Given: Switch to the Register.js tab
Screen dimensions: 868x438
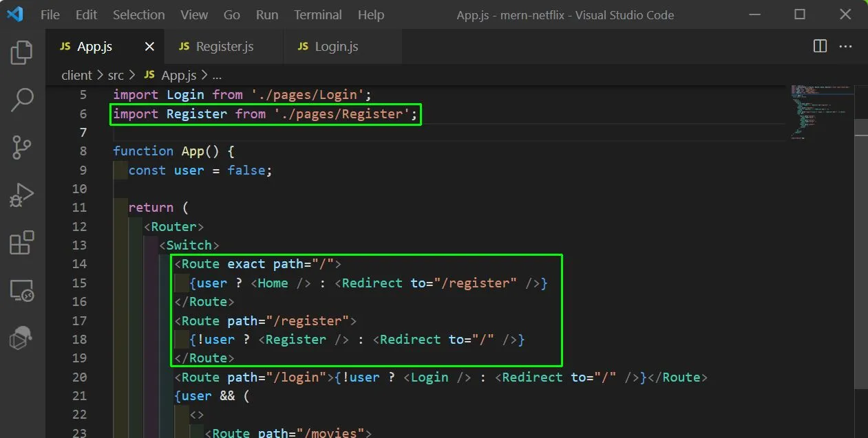Looking at the screenshot, I should click(x=224, y=47).
